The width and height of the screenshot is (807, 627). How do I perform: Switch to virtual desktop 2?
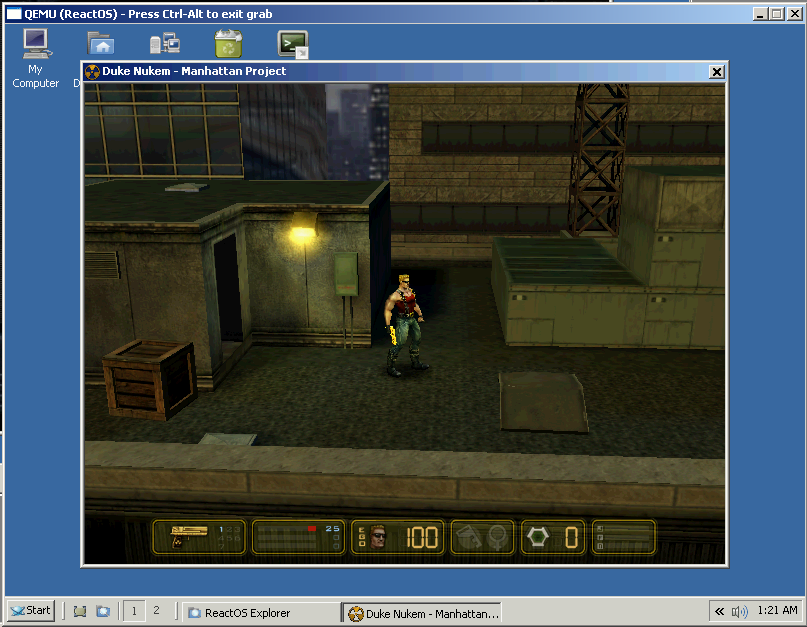click(156, 610)
